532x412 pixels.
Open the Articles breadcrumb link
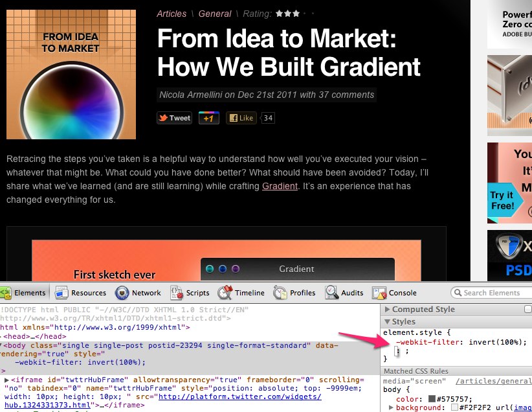pos(172,14)
